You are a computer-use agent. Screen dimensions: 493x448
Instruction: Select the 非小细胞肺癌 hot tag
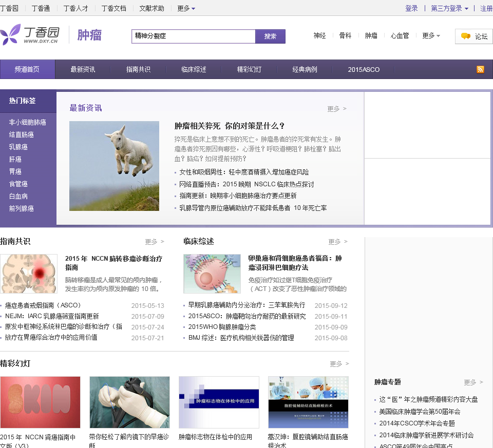pos(28,122)
